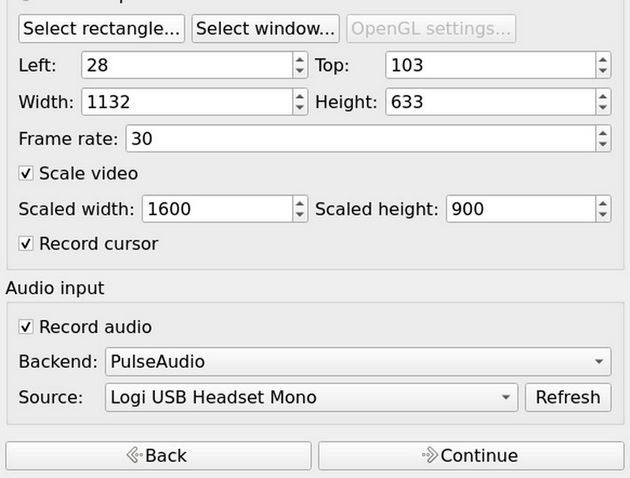
Task: Increase Scaled height using up arrow
Action: (602, 203)
